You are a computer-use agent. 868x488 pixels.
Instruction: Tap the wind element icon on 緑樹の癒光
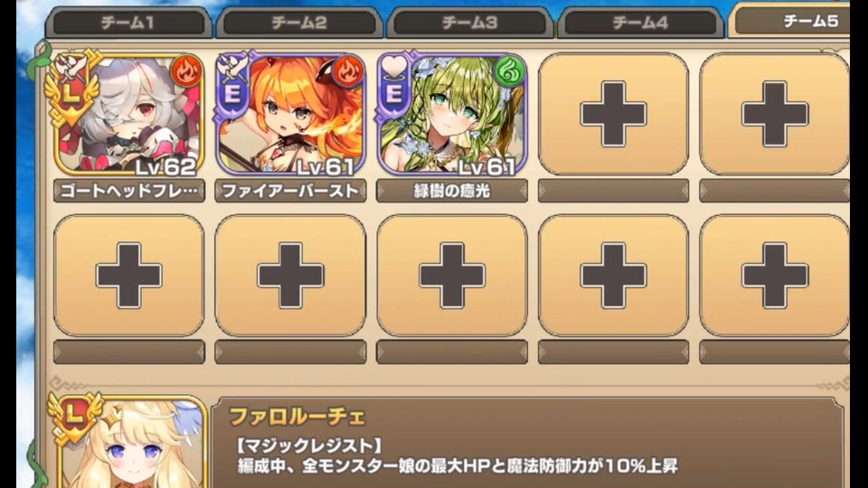(509, 70)
